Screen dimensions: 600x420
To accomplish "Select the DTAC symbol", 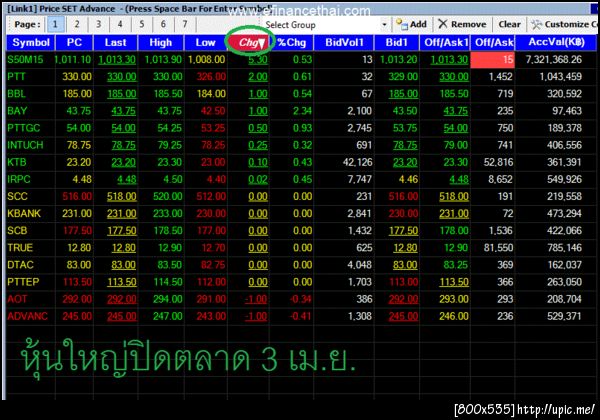I will (x=20, y=265).
